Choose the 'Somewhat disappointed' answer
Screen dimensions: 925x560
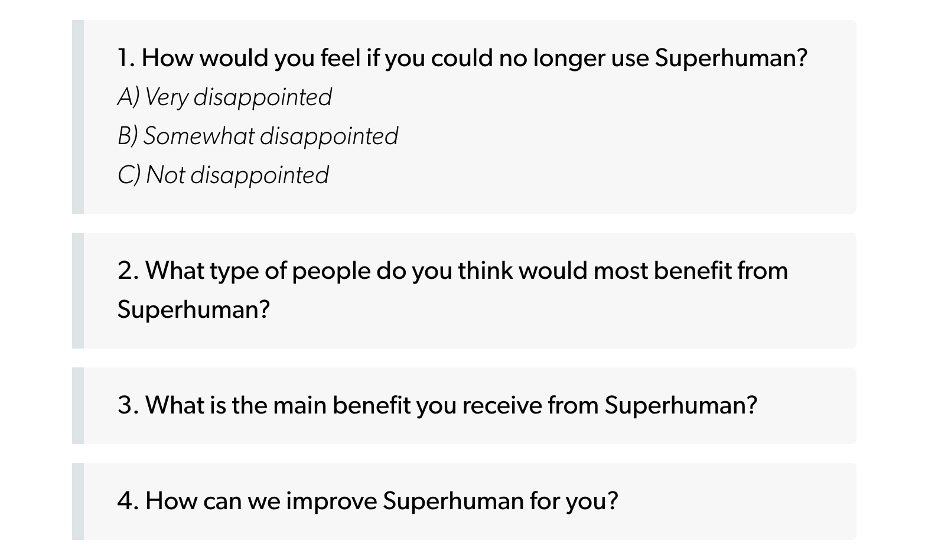click(x=258, y=136)
